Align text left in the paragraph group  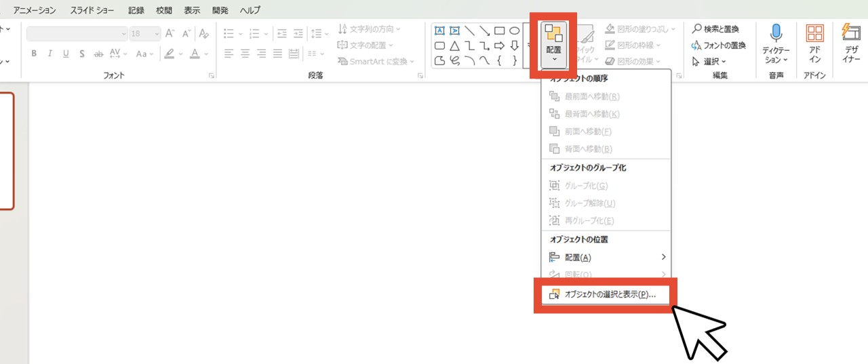pos(229,54)
